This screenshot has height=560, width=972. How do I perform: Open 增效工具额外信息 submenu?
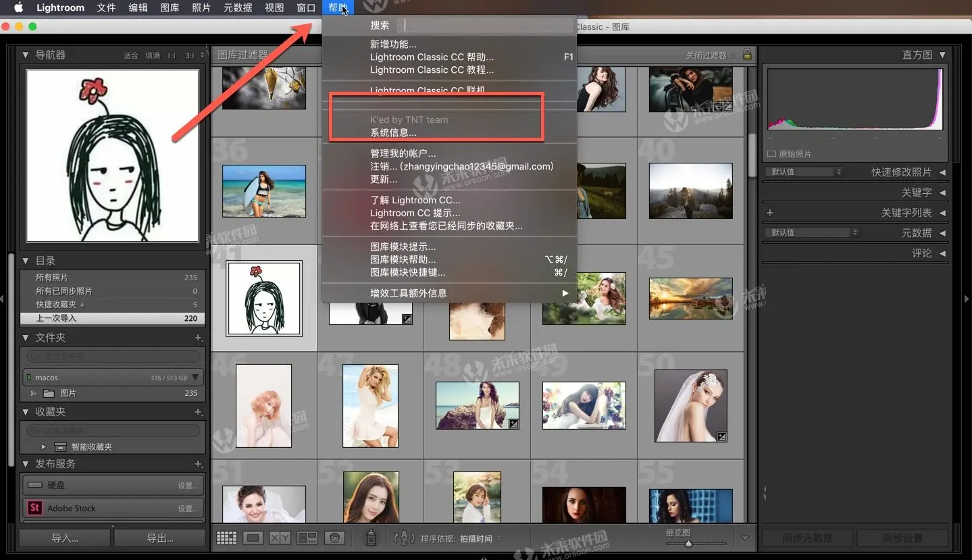point(449,293)
